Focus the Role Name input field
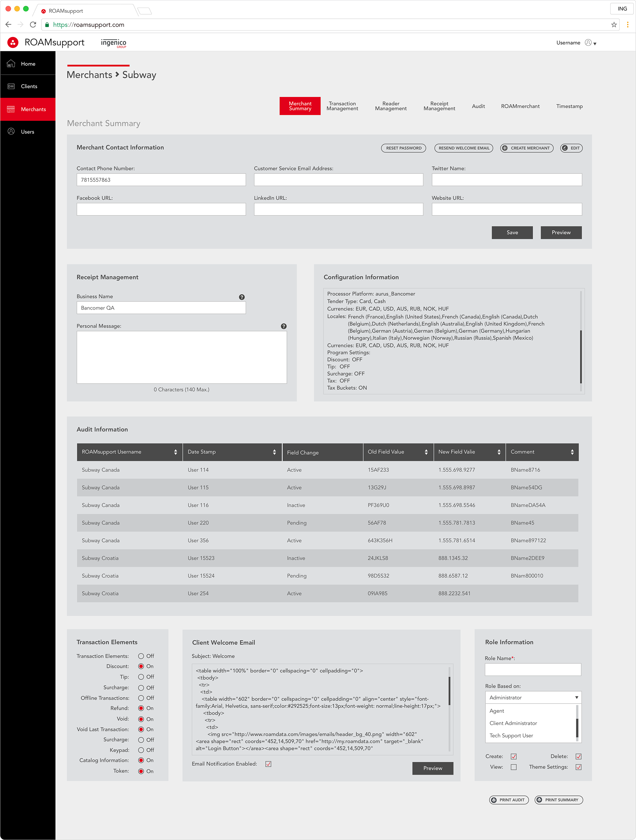 point(533,669)
